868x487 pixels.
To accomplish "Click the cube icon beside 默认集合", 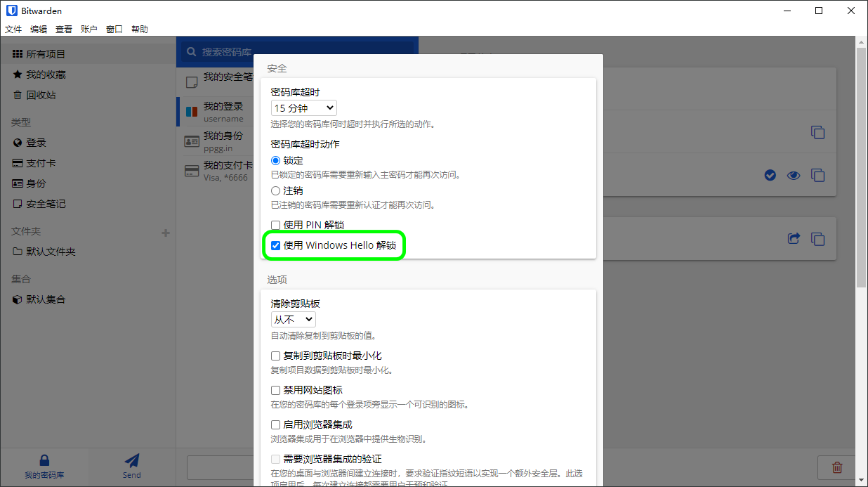I will point(18,299).
